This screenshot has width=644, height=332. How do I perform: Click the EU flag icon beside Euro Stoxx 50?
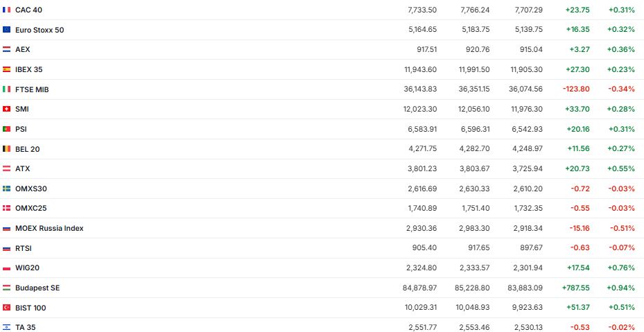[6, 30]
